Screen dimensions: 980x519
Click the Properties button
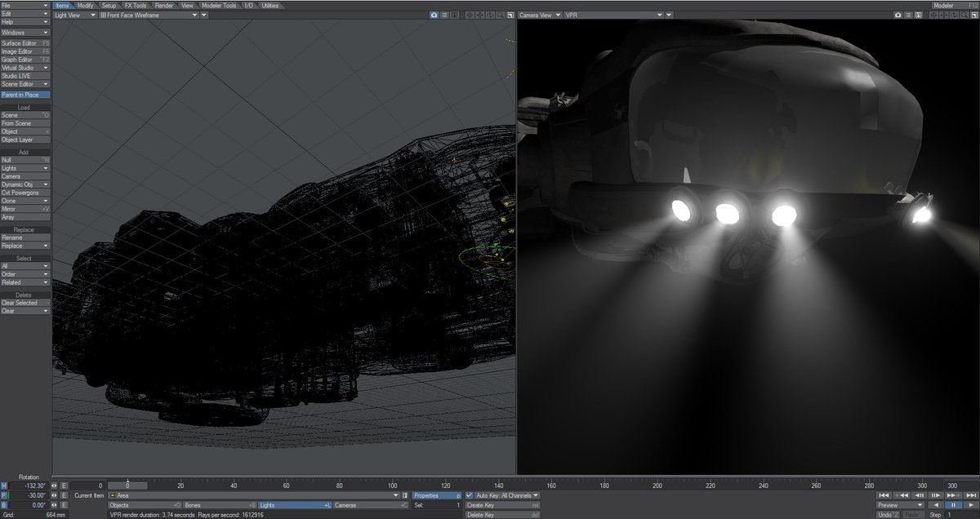[437, 495]
